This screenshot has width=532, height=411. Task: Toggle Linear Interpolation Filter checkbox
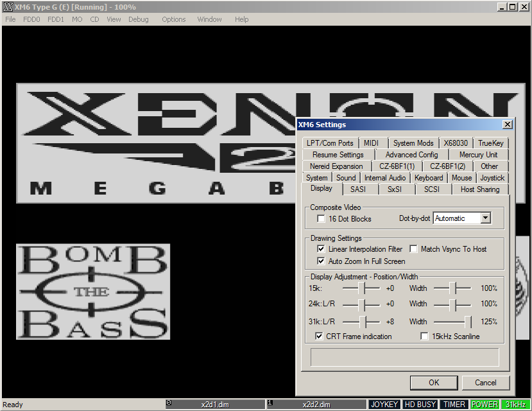(321, 249)
